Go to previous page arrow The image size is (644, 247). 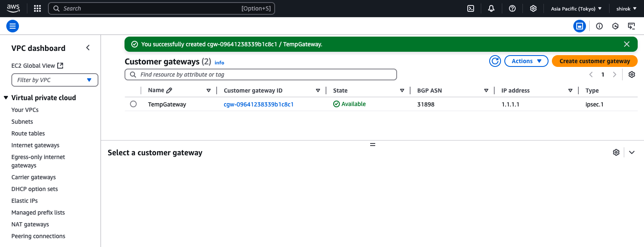pyautogui.click(x=591, y=74)
